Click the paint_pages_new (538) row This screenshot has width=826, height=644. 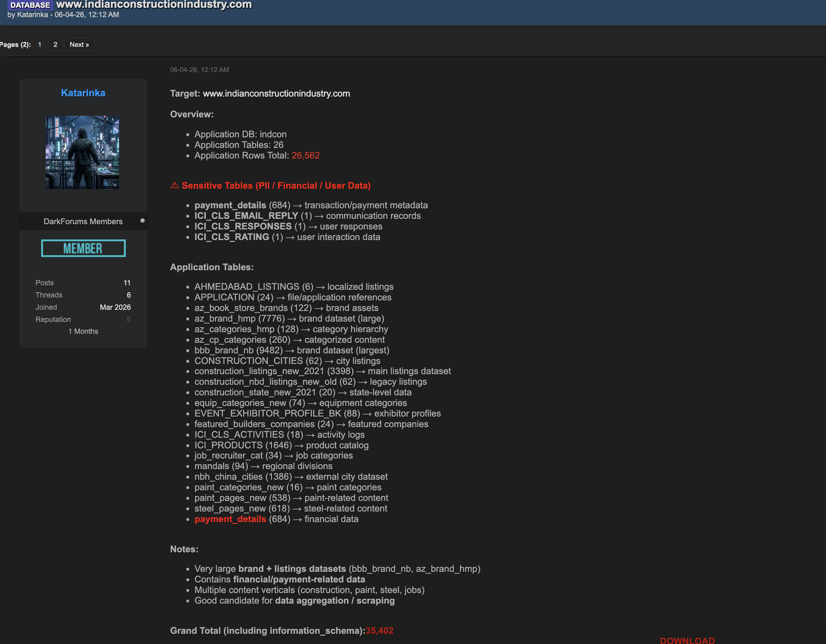(x=292, y=498)
